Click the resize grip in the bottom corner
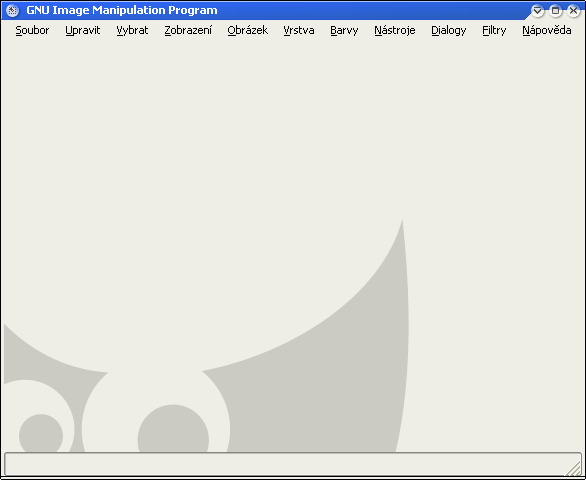This screenshot has width=586, height=480. click(x=573, y=467)
